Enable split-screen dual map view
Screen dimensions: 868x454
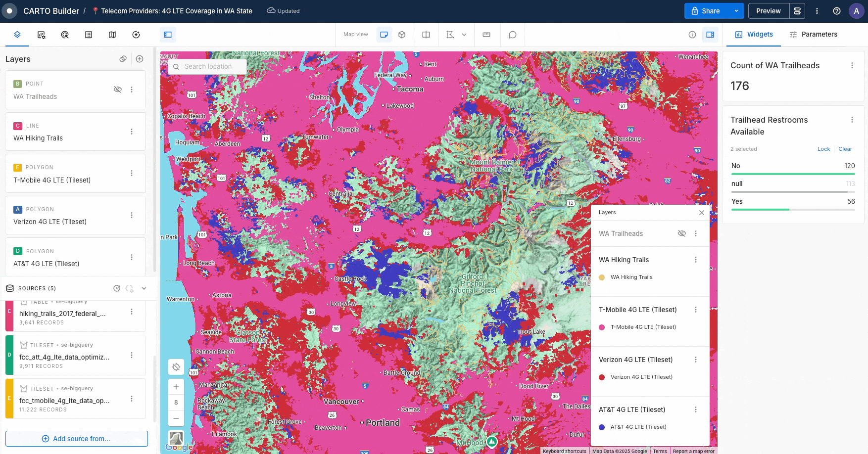pyautogui.click(x=426, y=35)
